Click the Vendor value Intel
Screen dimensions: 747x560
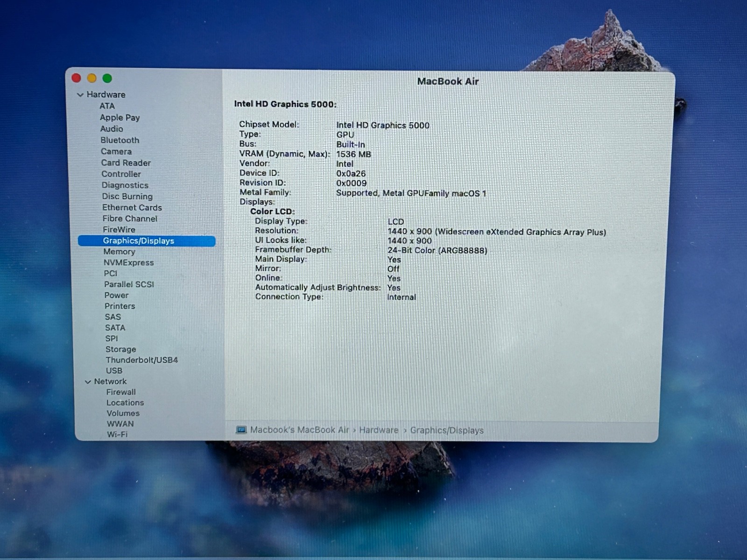click(345, 164)
